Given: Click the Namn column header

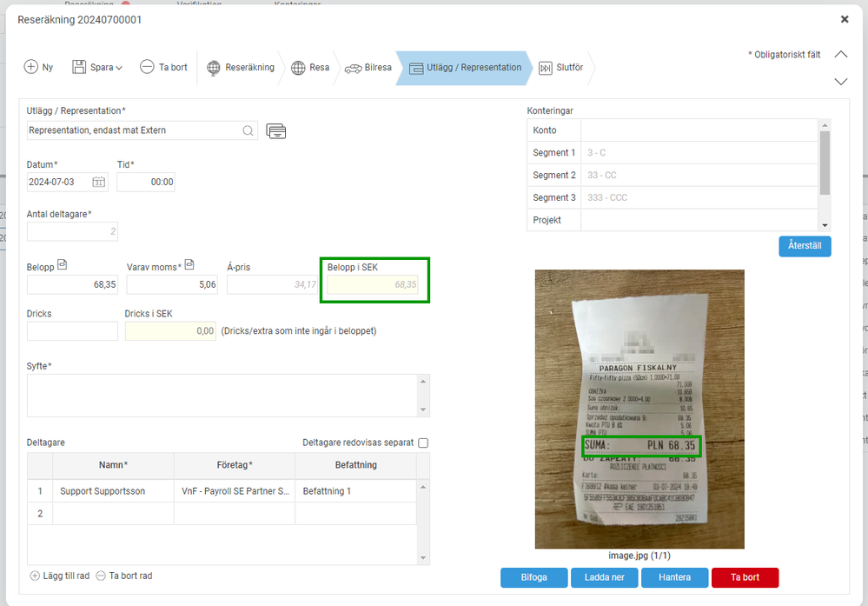Looking at the screenshot, I should (114, 465).
